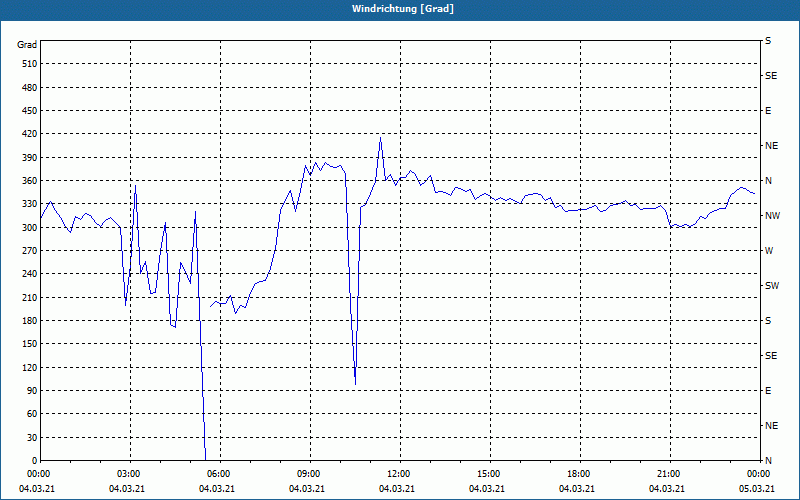Click the y-axis value "360"
Screen dimensions: 800x500
(x=30, y=181)
